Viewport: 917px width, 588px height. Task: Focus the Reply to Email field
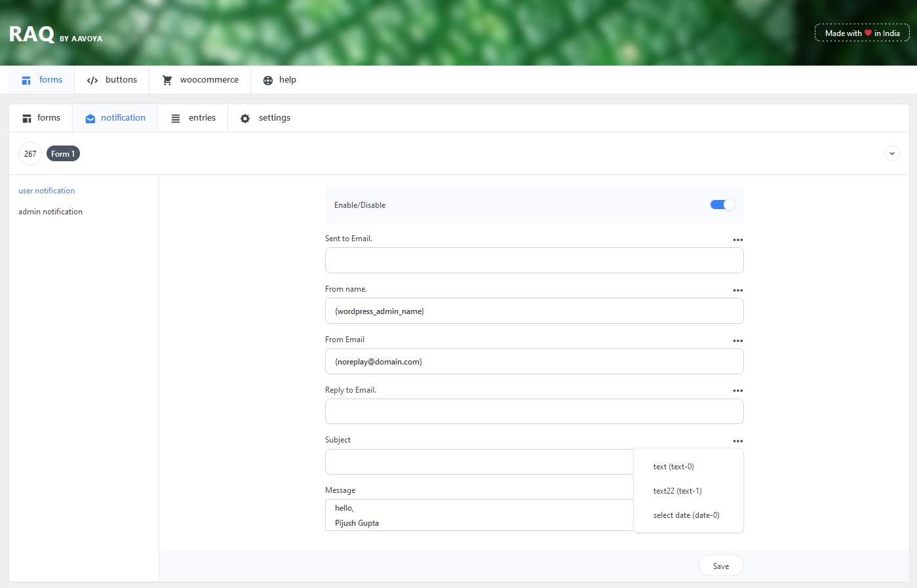pyautogui.click(x=534, y=411)
